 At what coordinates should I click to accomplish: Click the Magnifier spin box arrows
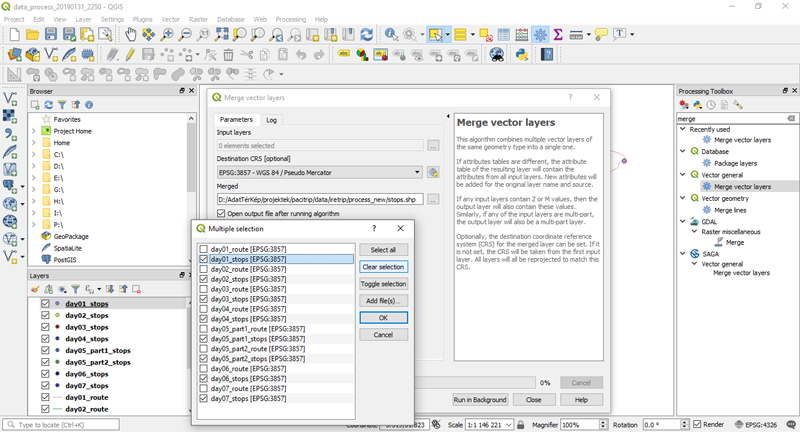[603, 424]
